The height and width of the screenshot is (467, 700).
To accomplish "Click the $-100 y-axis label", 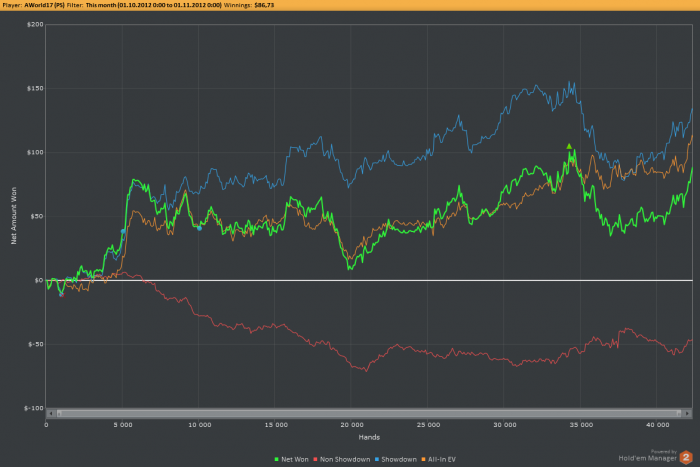I will click(34, 408).
